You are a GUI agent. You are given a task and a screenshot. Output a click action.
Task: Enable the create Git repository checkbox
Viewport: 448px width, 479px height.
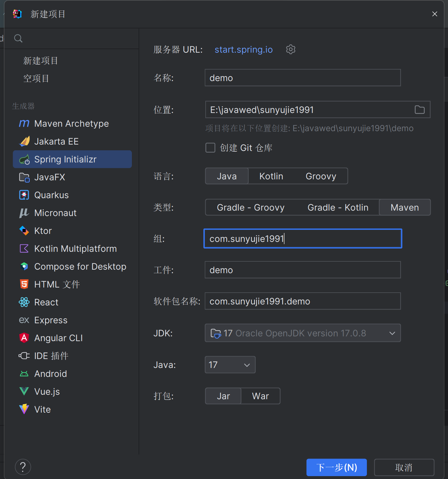(x=210, y=148)
